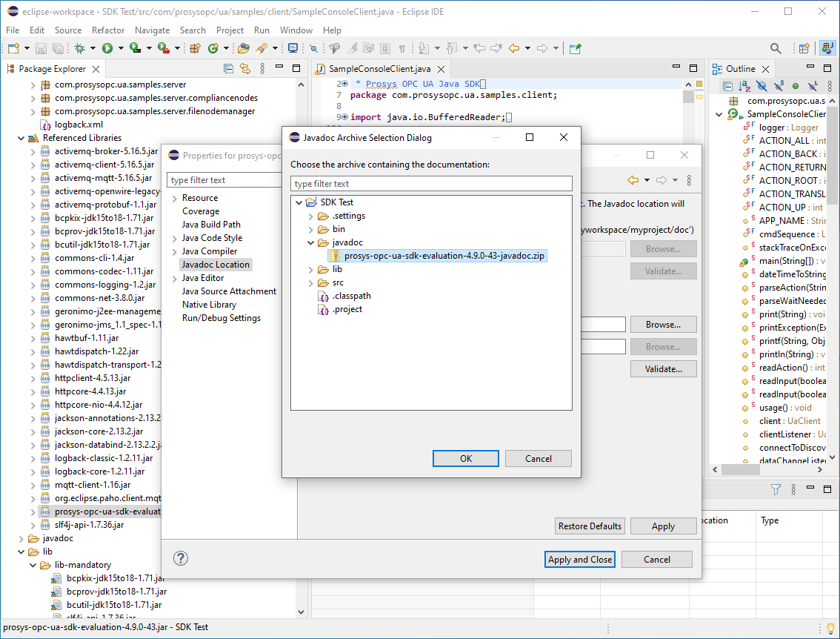
Task: Collapse the javadoc folder in archive dialog
Action: point(311,242)
